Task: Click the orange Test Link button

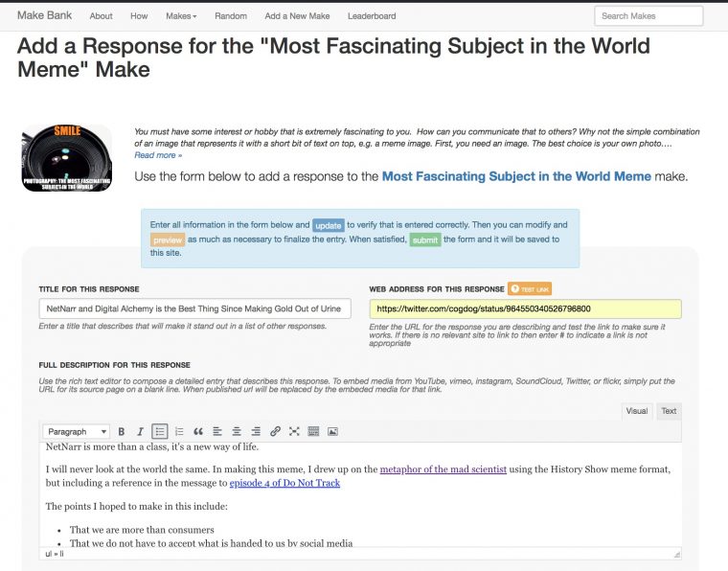Action: coord(530,288)
